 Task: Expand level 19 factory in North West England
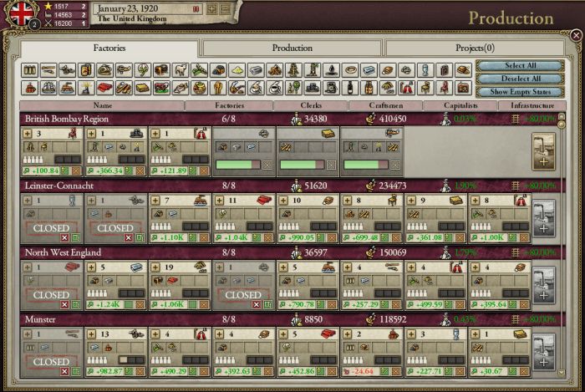click(155, 267)
